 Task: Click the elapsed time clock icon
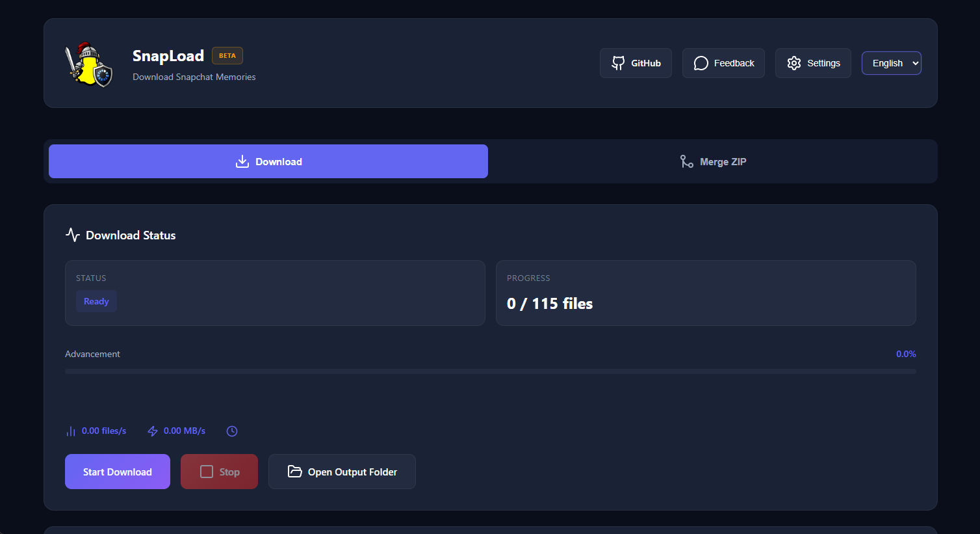click(x=232, y=431)
